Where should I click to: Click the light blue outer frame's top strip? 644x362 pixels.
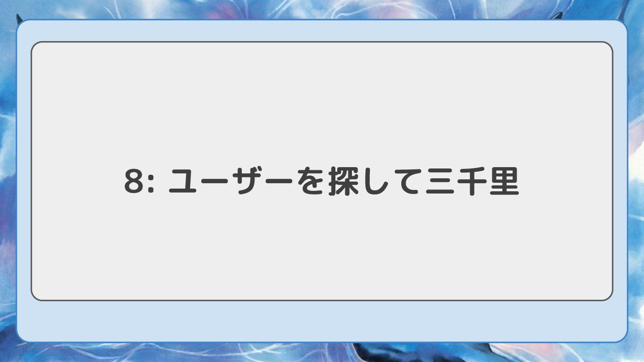click(x=322, y=31)
